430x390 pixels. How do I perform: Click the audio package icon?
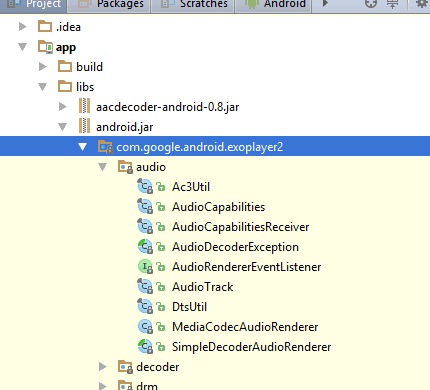(125, 167)
